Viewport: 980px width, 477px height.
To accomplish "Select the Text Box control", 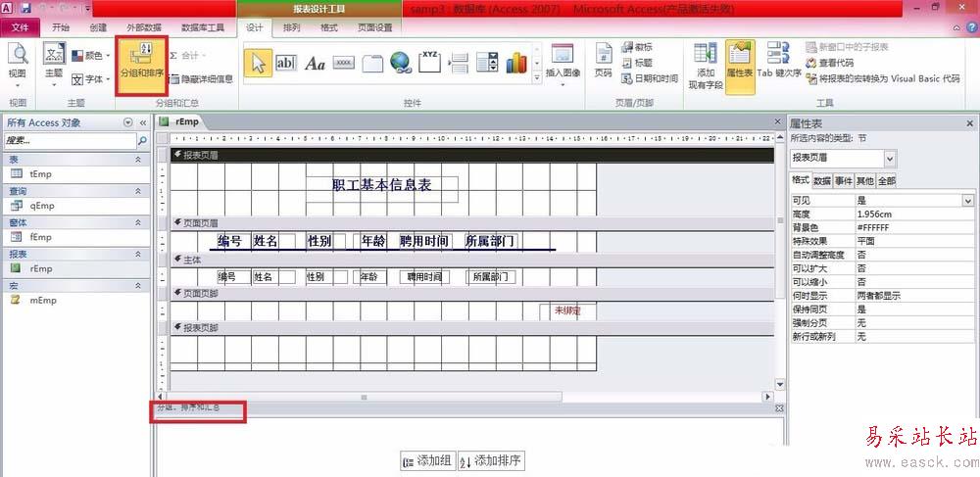I will pos(286,63).
